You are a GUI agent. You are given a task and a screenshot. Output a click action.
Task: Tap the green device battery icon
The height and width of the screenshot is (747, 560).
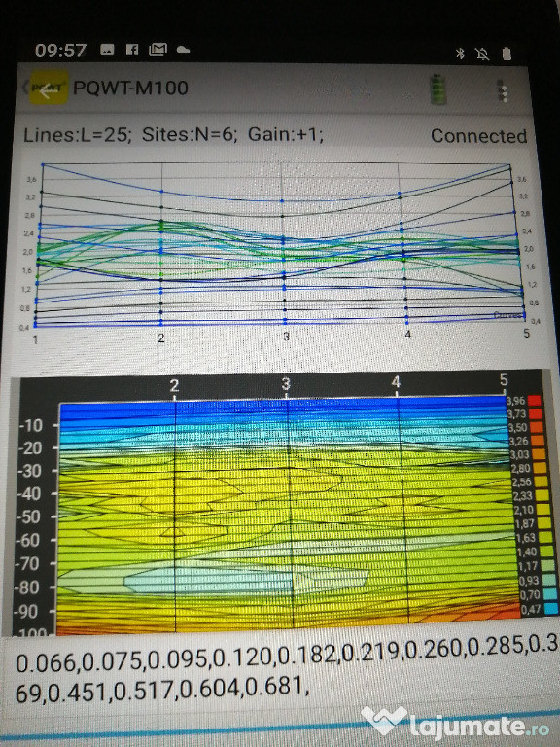(x=438, y=89)
